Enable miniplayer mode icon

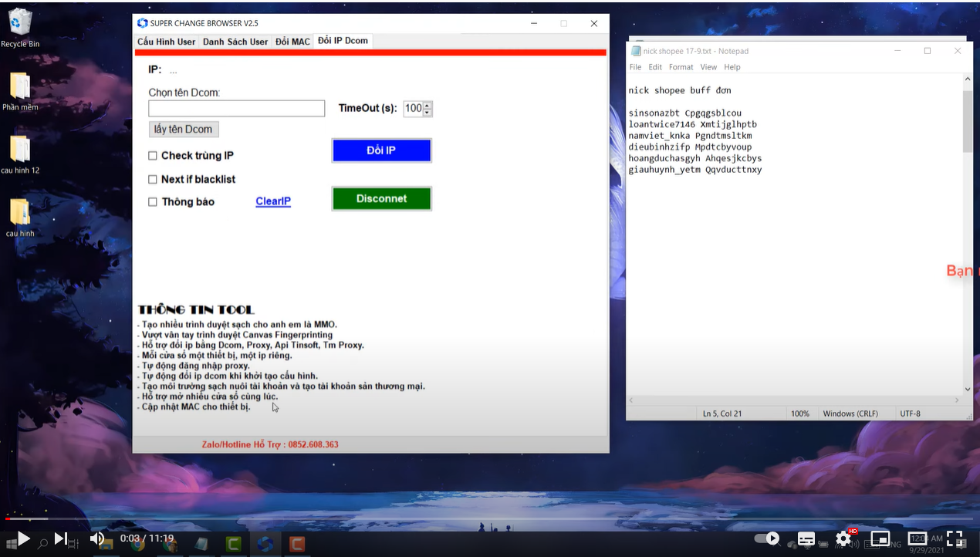pyautogui.click(x=880, y=538)
